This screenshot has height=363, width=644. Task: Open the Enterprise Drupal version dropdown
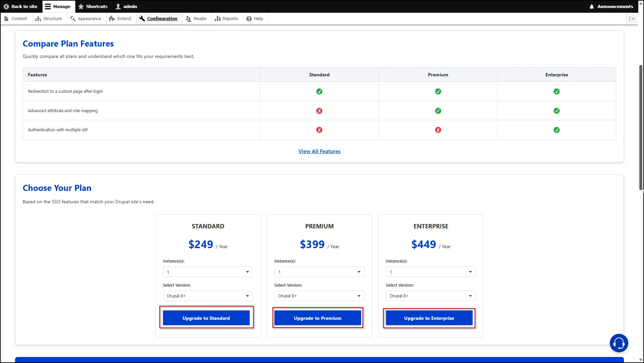430,296
